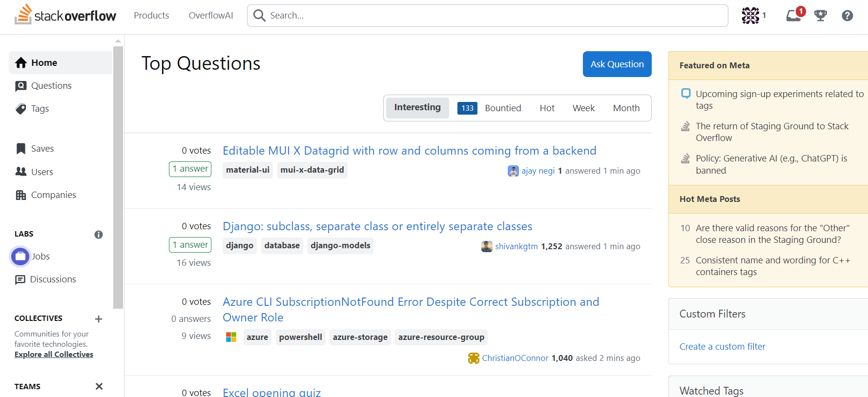Click the sidebar vertical scrollbar
This screenshot has height=397, width=868.
pyautogui.click(x=118, y=176)
